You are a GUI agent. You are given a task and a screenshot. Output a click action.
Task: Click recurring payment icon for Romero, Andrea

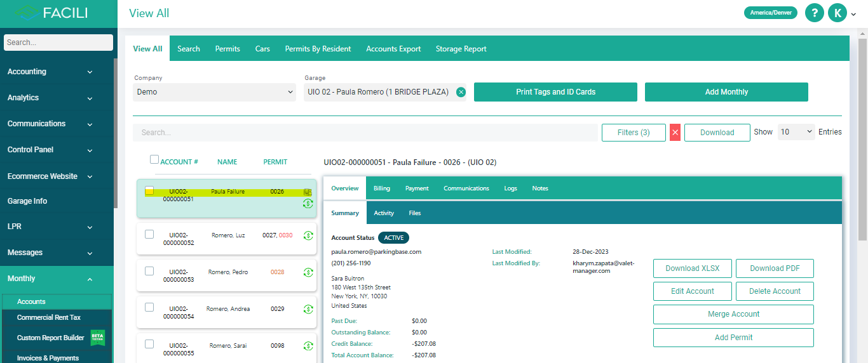pos(308,309)
